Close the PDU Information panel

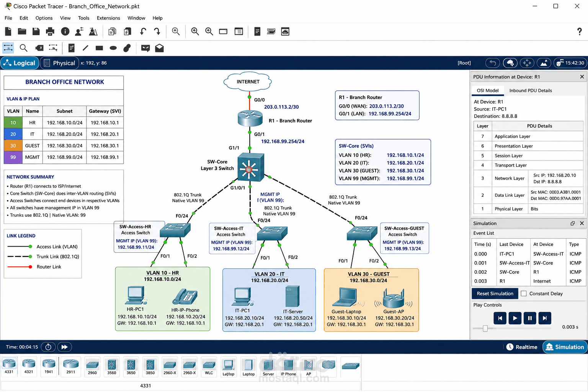582,77
